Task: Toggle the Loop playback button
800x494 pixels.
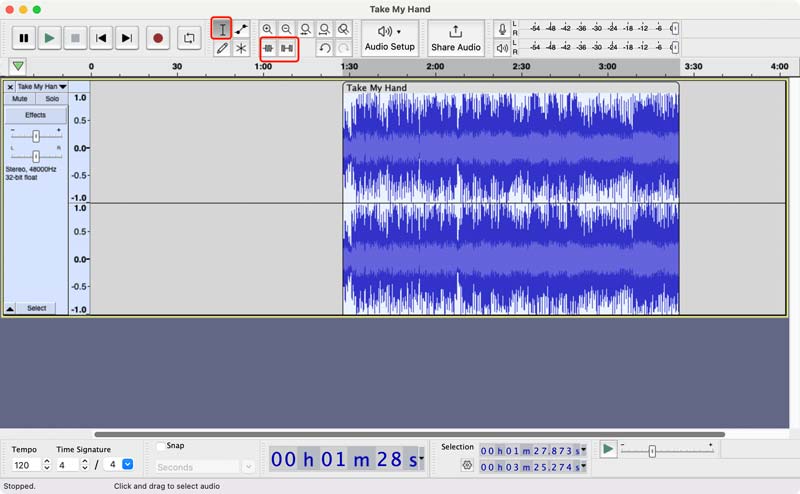Action: (x=189, y=38)
